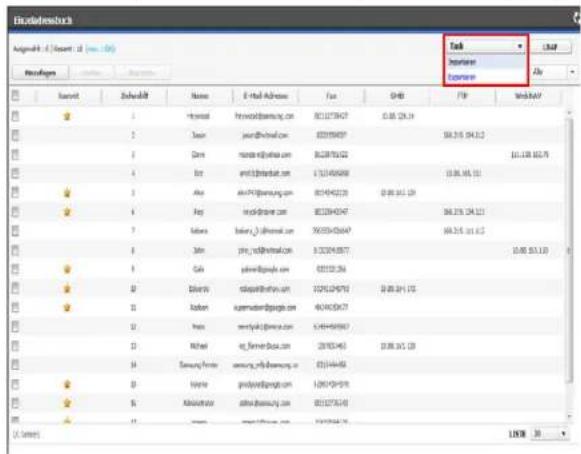Sort by the Name column header
581x454 pixels.
point(200,96)
